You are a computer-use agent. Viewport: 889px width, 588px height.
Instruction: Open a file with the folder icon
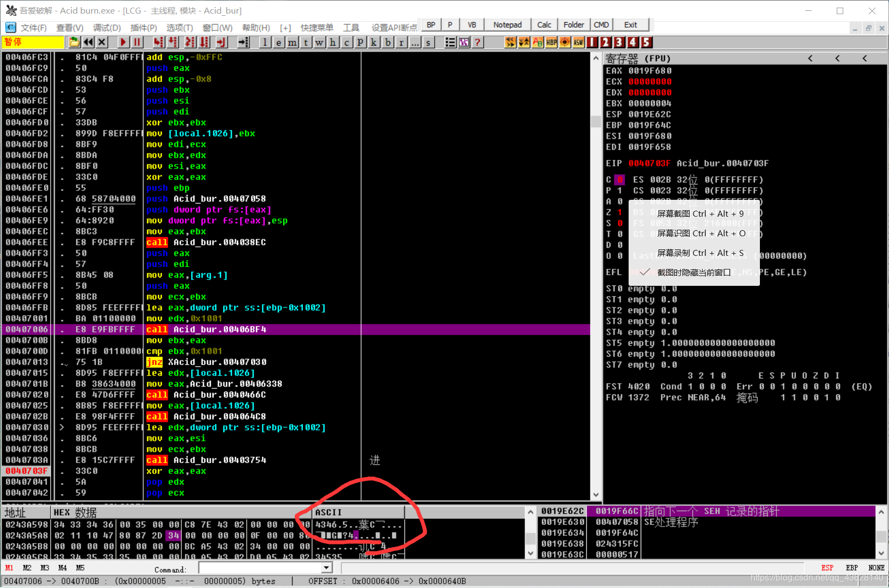tap(74, 42)
